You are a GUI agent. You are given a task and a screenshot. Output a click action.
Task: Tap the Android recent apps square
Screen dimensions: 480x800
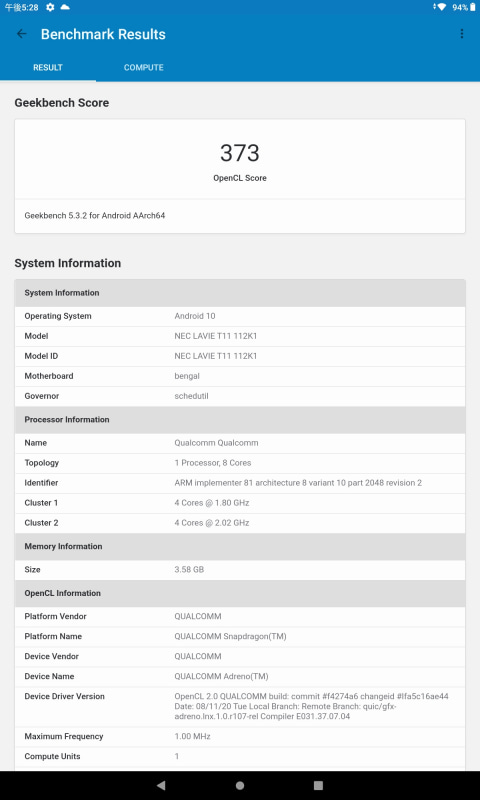coord(318,785)
